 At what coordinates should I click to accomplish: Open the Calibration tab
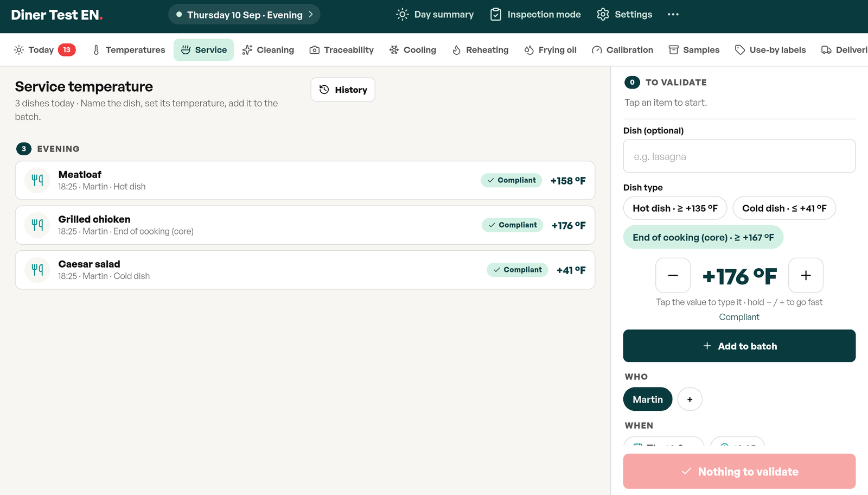(x=622, y=50)
